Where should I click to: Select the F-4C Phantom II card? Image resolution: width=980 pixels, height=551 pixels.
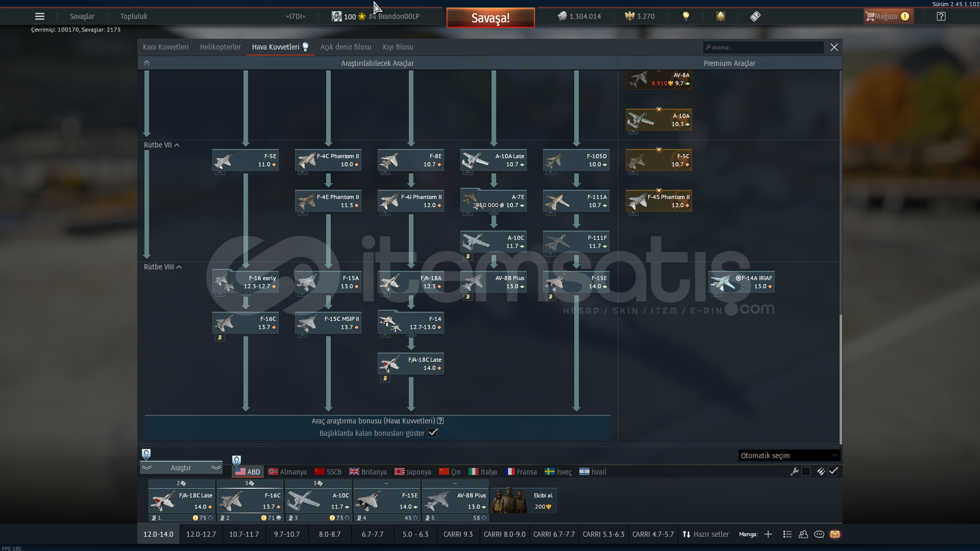tap(328, 160)
